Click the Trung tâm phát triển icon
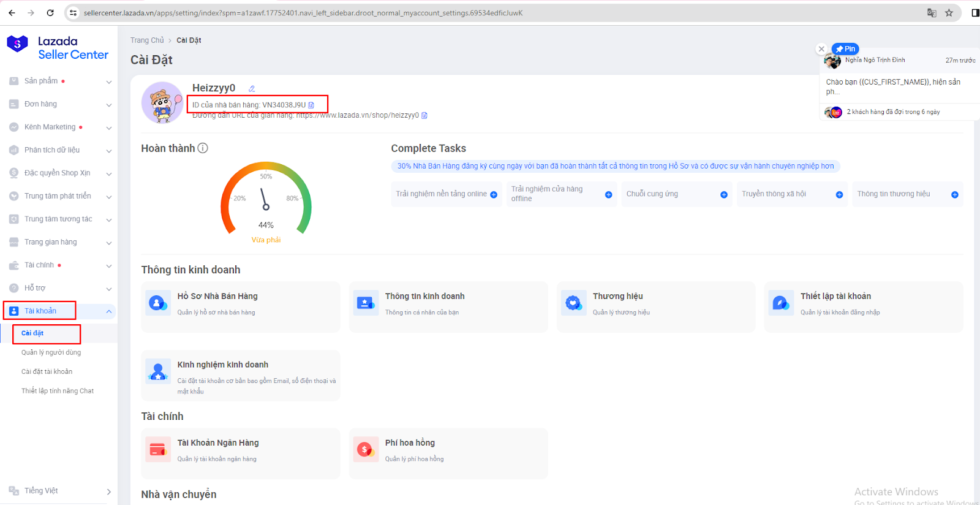Viewport: 980px width, 505px height. [x=14, y=196]
